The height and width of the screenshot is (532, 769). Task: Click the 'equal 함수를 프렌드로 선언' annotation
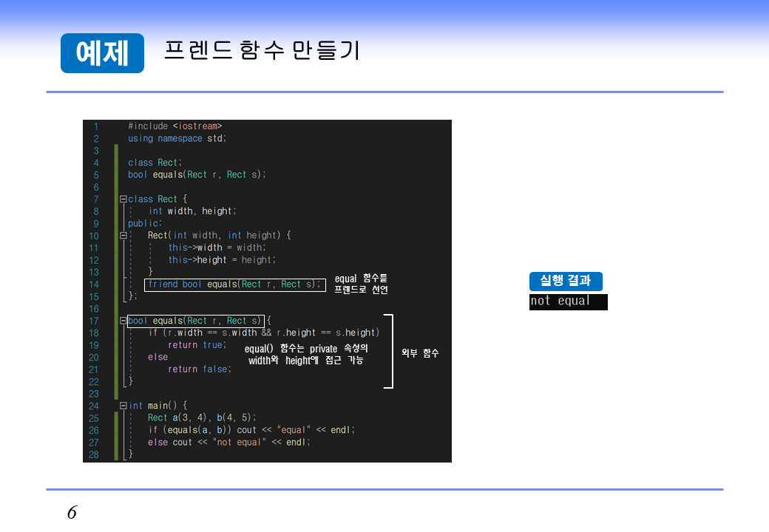[x=361, y=284]
